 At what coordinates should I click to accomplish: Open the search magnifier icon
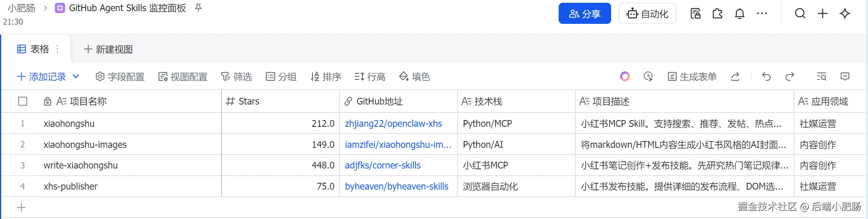click(800, 14)
